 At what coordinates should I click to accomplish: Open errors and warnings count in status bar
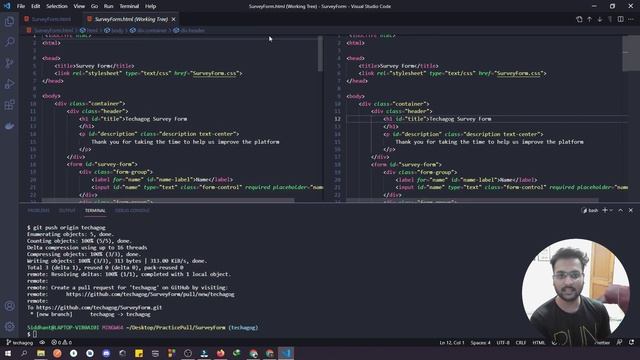(62, 342)
